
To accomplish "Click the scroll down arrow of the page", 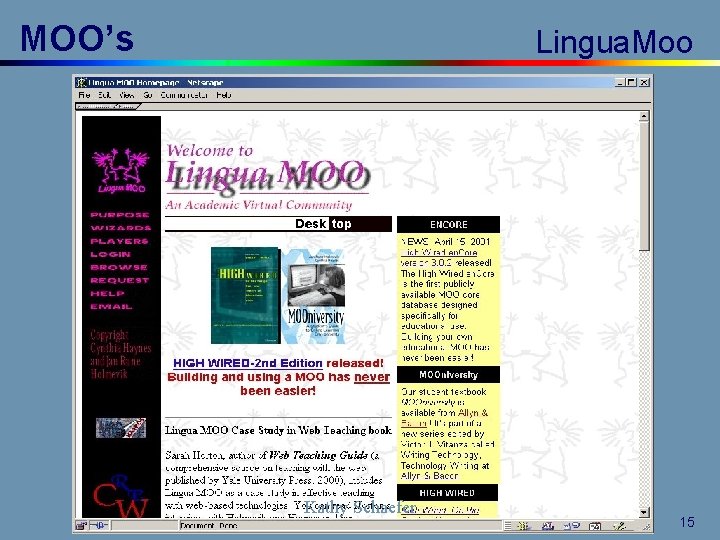I will (x=644, y=512).
